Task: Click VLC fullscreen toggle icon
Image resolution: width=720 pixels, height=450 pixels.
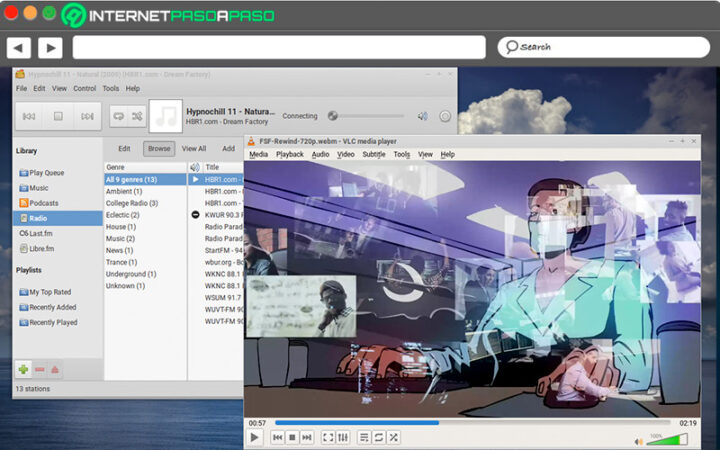Action: tap(328, 437)
